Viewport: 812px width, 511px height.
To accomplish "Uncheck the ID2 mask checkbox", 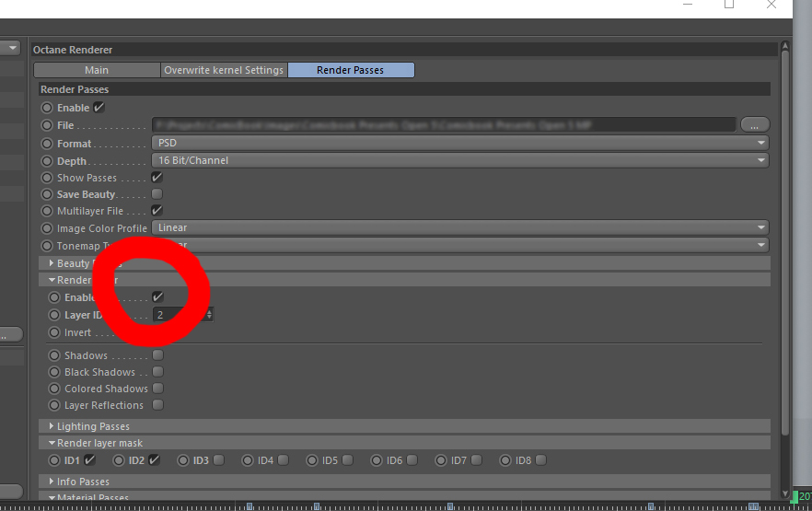I will tap(155, 459).
